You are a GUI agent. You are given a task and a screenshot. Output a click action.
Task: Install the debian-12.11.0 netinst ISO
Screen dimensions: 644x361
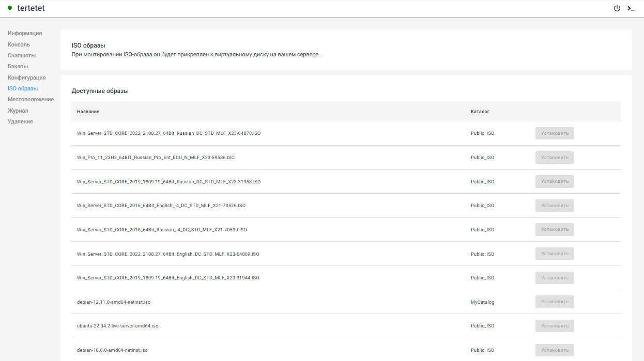555,302
